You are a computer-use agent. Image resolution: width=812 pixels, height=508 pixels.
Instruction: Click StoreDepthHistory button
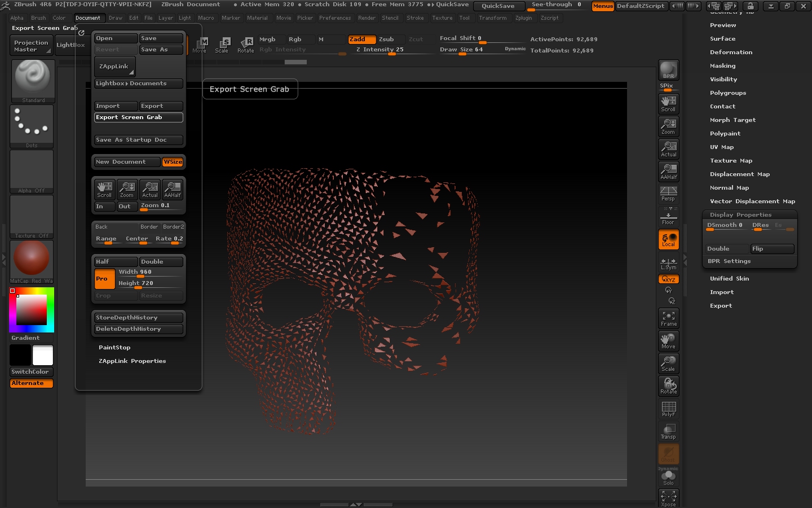click(x=139, y=318)
